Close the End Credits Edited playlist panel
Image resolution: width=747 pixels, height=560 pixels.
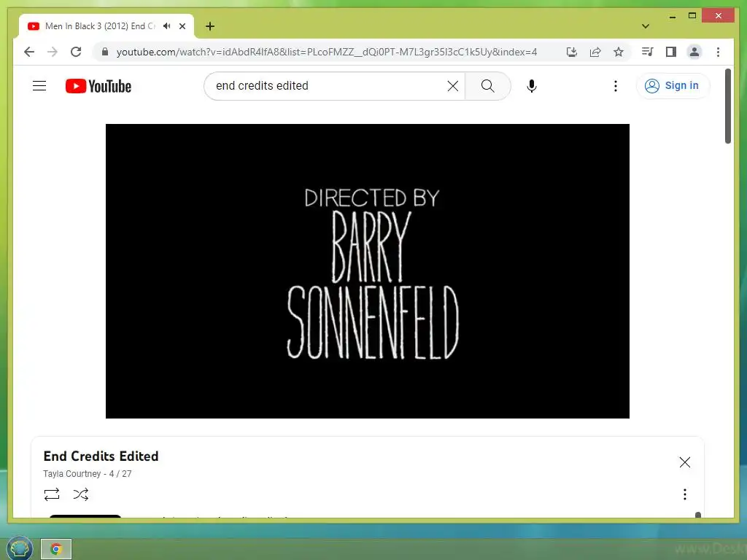684,462
